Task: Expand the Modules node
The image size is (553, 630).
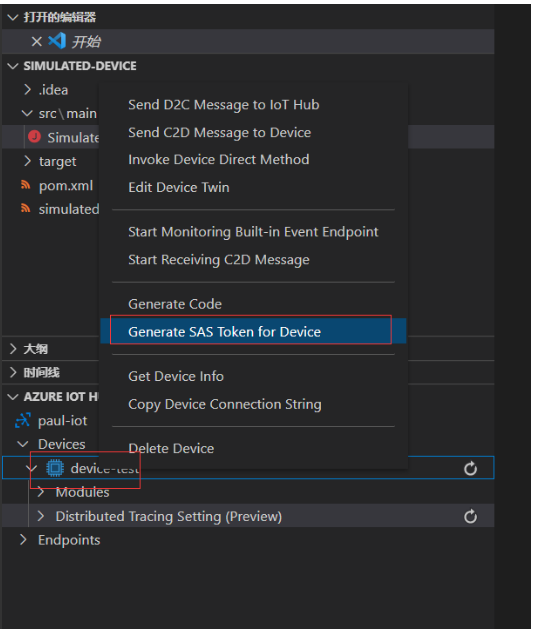Action: click(x=41, y=492)
